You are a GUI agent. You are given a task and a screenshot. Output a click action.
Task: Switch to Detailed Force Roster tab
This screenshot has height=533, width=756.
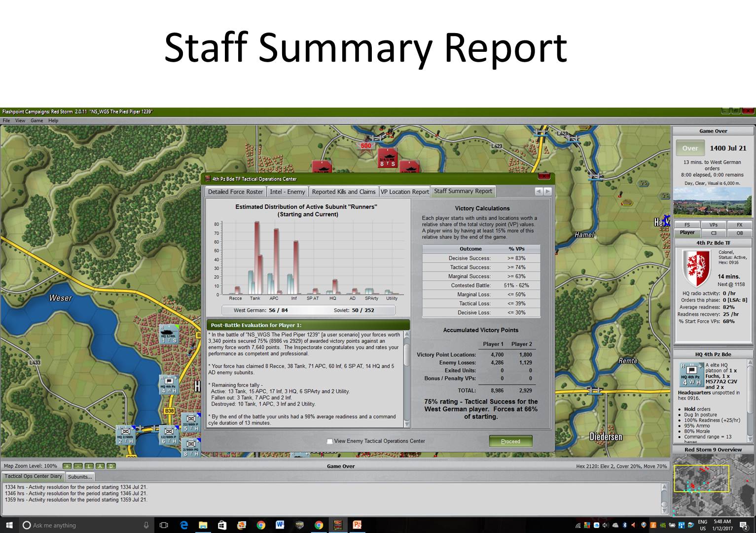coord(236,191)
